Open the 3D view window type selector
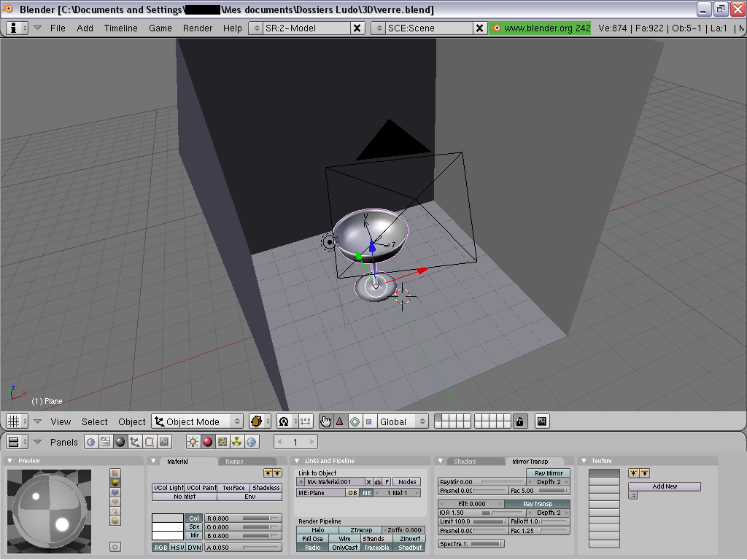The image size is (747, 560). coord(18,421)
